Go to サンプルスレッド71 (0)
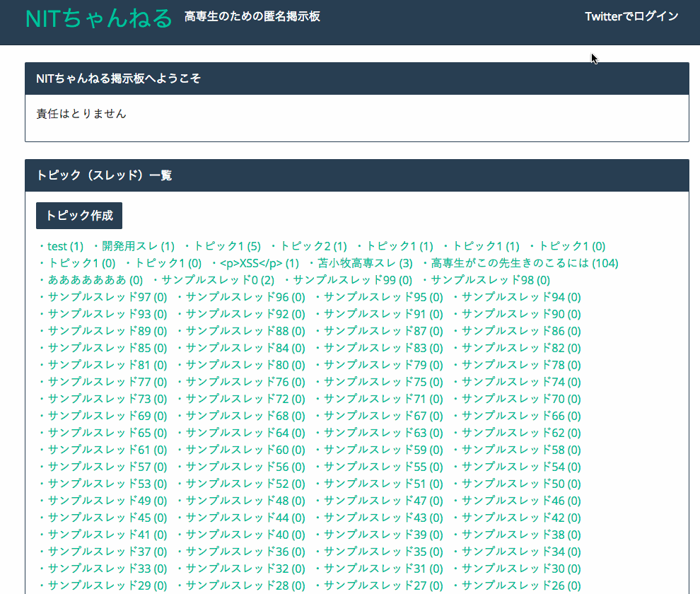 (x=383, y=399)
